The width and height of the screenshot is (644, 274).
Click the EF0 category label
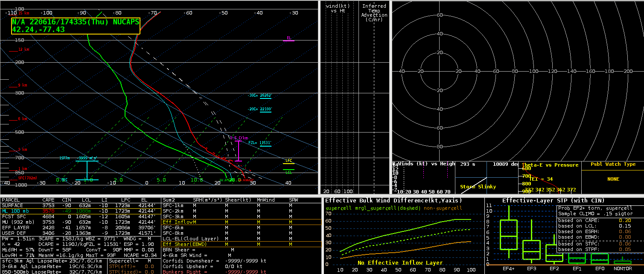coord(599,269)
